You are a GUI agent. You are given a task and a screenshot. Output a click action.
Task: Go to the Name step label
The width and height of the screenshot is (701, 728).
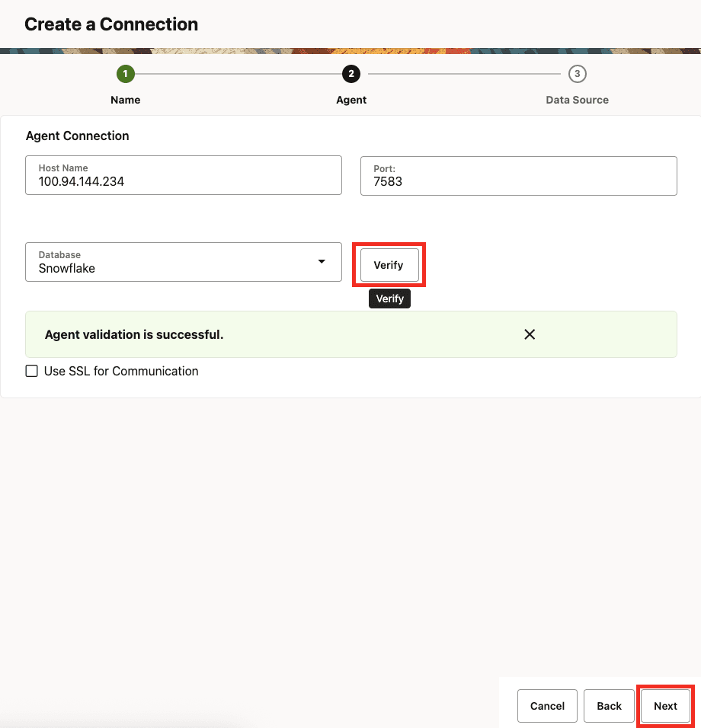pos(126,100)
